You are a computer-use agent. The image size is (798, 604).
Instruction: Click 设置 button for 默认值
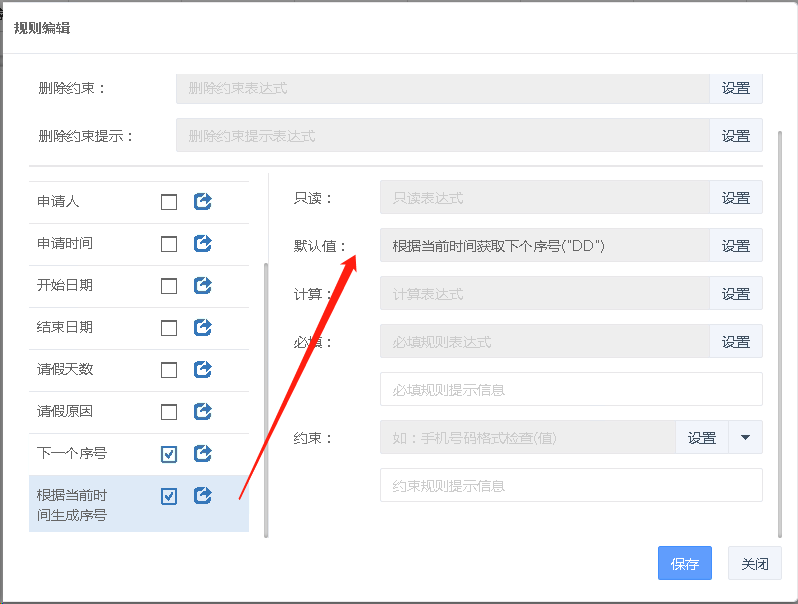(735, 246)
